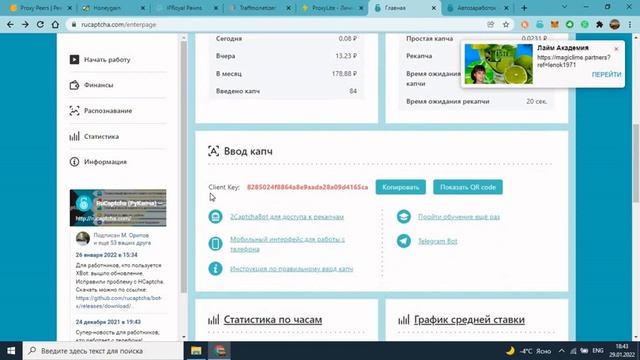Screen dimensions: 640x360
Task: Switch to the Proxy Peers tab
Action: coord(41,8)
